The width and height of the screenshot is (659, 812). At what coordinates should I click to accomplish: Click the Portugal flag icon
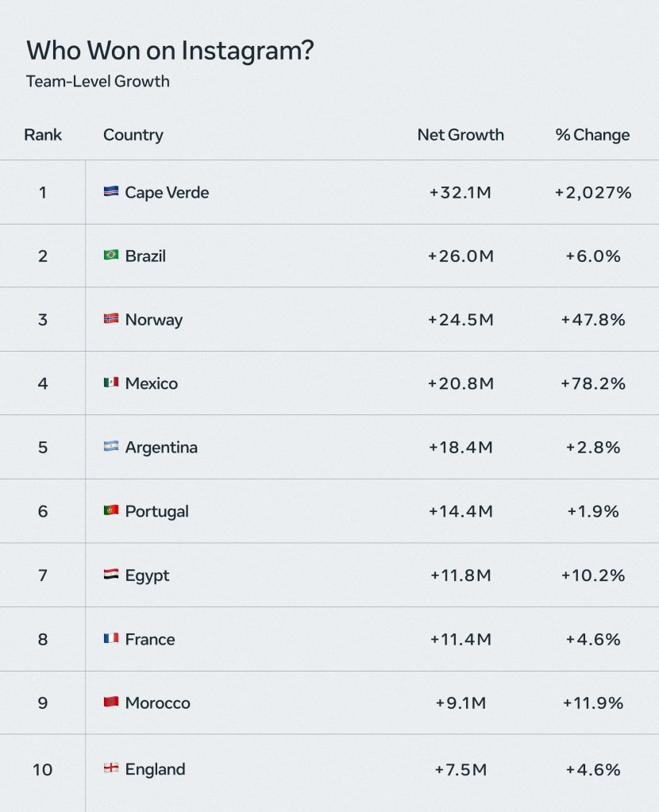[x=111, y=510]
